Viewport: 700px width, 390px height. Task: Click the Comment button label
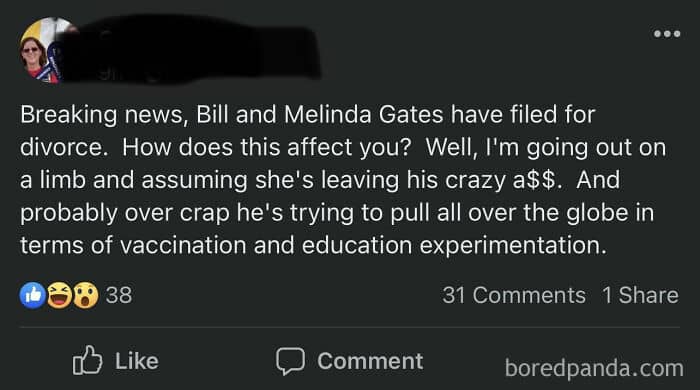pos(370,361)
